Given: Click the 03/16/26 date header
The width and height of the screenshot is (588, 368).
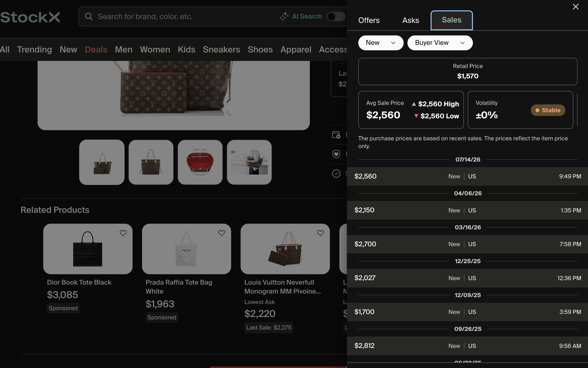Looking at the screenshot, I should pyautogui.click(x=468, y=227).
